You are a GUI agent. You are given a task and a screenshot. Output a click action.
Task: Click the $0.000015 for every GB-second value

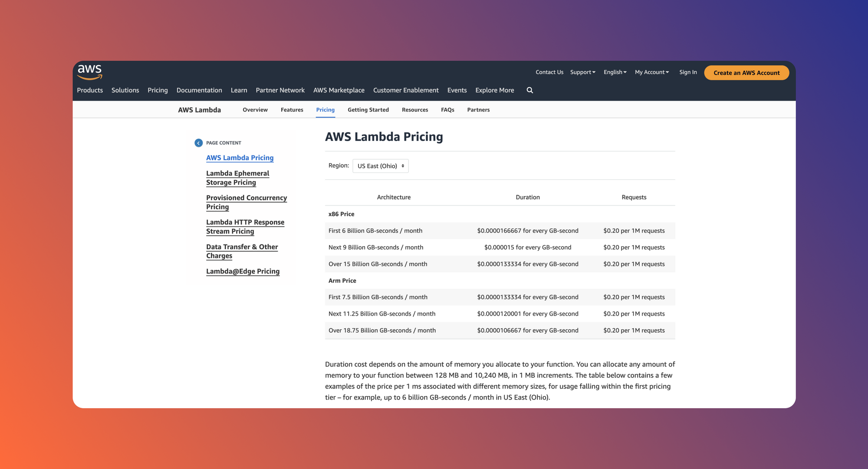pos(528,248)
